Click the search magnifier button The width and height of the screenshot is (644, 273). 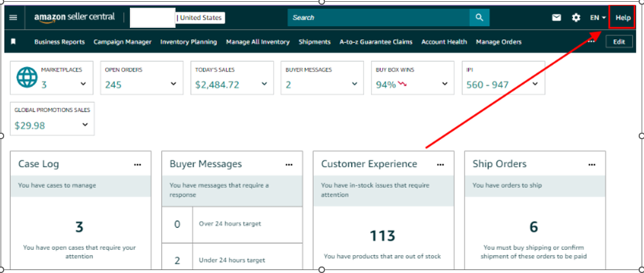pos(479,18)
